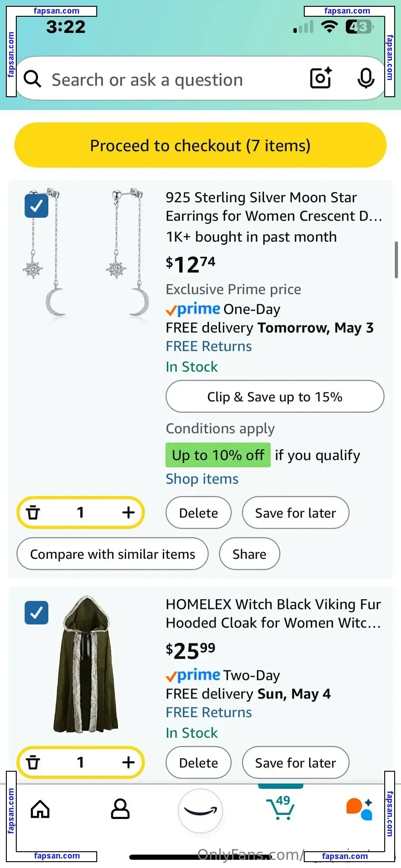Tap the trash icon for the earrings

point(33,513)
